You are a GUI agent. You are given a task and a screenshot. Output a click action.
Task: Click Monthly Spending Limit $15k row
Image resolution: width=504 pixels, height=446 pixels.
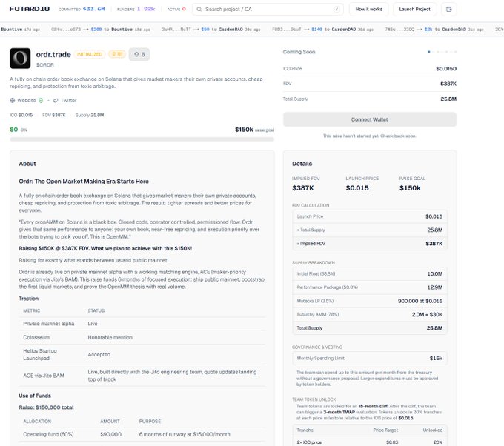(370, 358)
